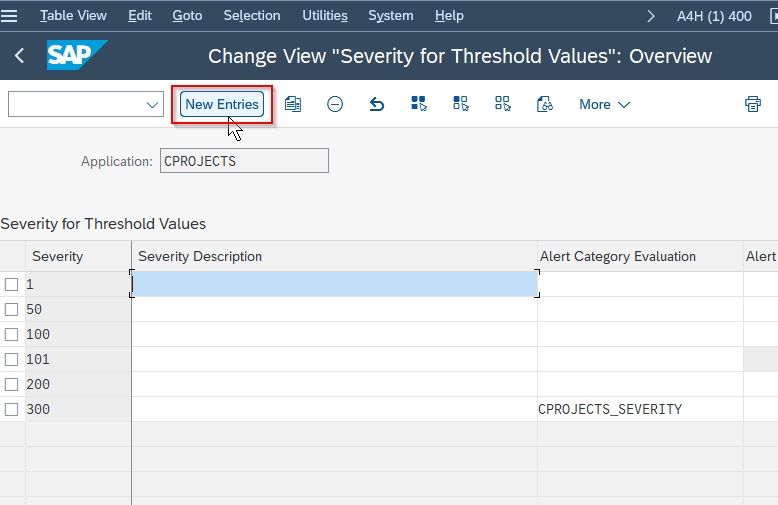This screenshot has height=505, width=778.
Task: Open the Table View menu
Action: [x=73, y=16]
